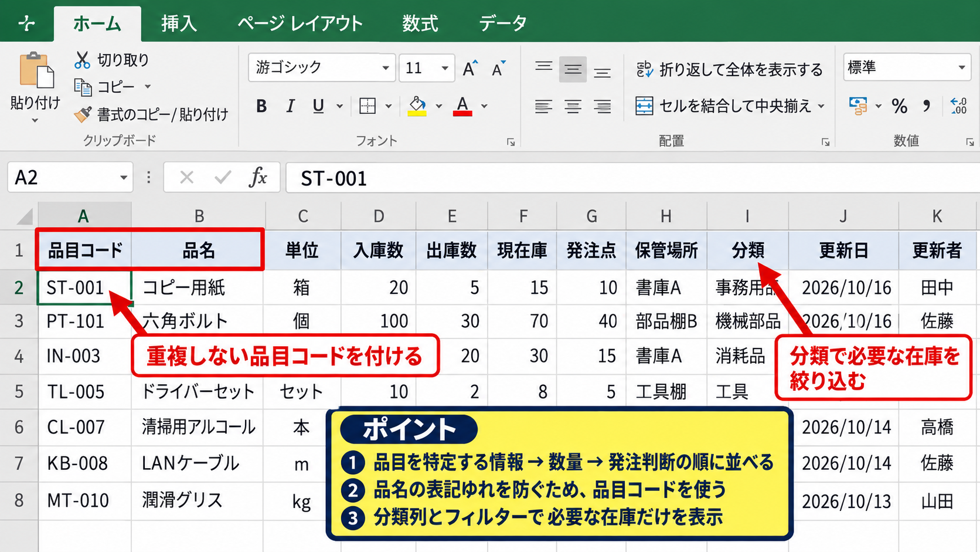The width and height of the screenshot is (980, 552).
Task: Click the increase decimal places icon
Action: point(959,106)
